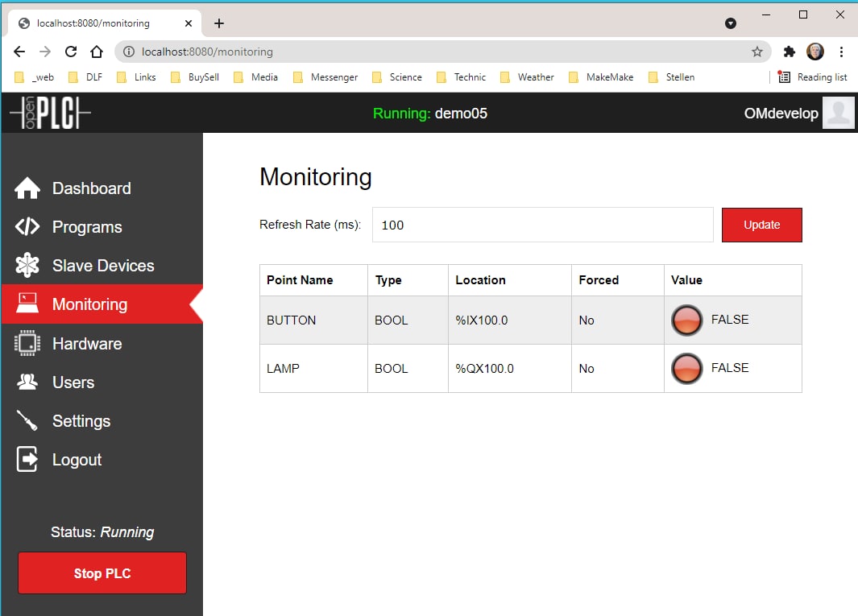Click the red Update button
The height and width of the screenshot is (616, 858).
point(761,225)
